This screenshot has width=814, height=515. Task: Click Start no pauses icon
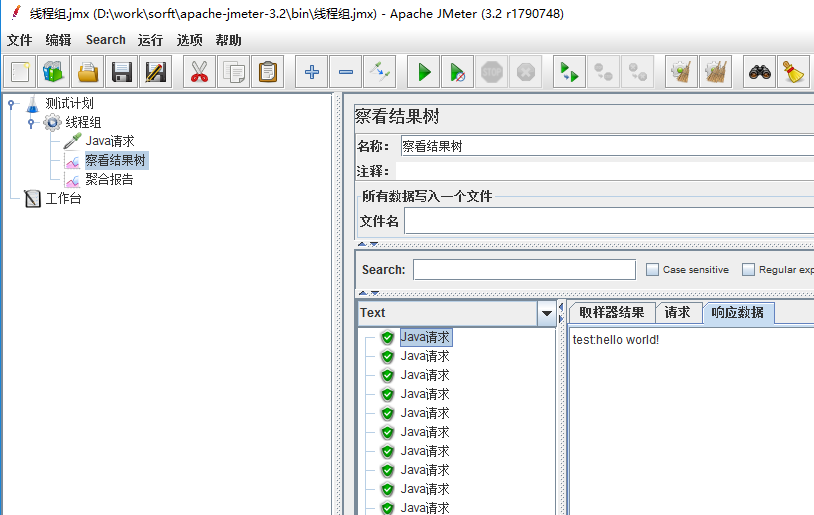point(457,72)
